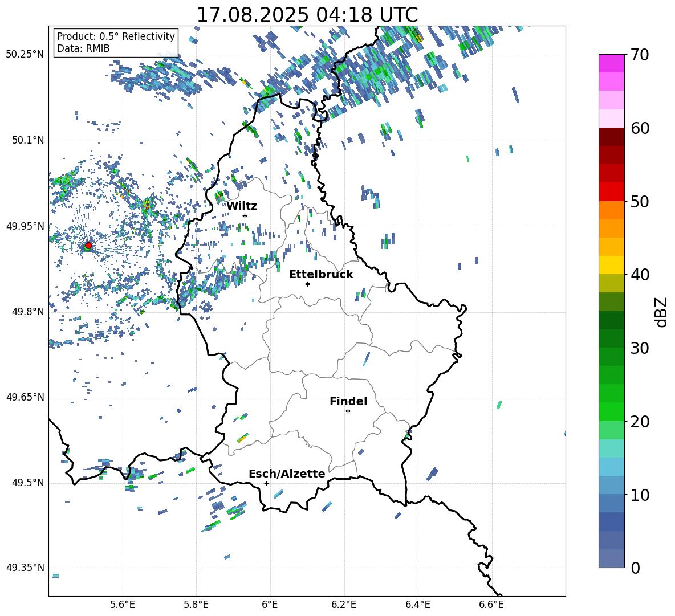Click the bright yellow colorbar segment above 40

click(x=611, y=266)
